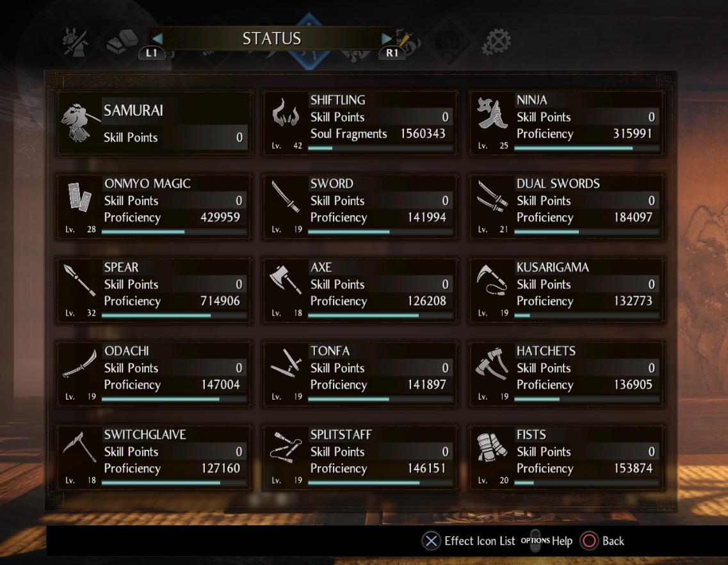Select the Onmyo Magic talisman icon
The image size is (728, 565).
coord(79,197)
